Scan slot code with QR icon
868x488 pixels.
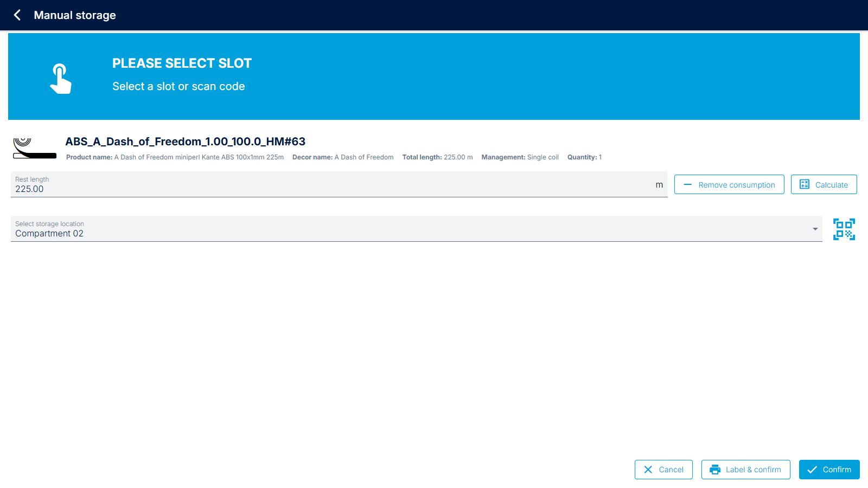coord(844,229)
